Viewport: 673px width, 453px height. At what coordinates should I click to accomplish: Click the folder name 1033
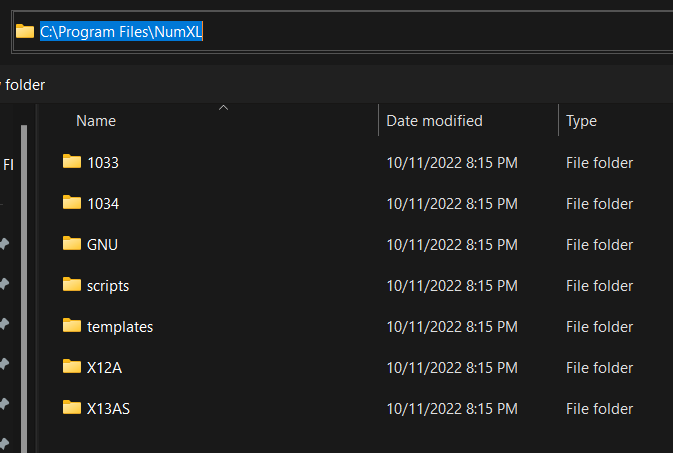coord(103,163)
